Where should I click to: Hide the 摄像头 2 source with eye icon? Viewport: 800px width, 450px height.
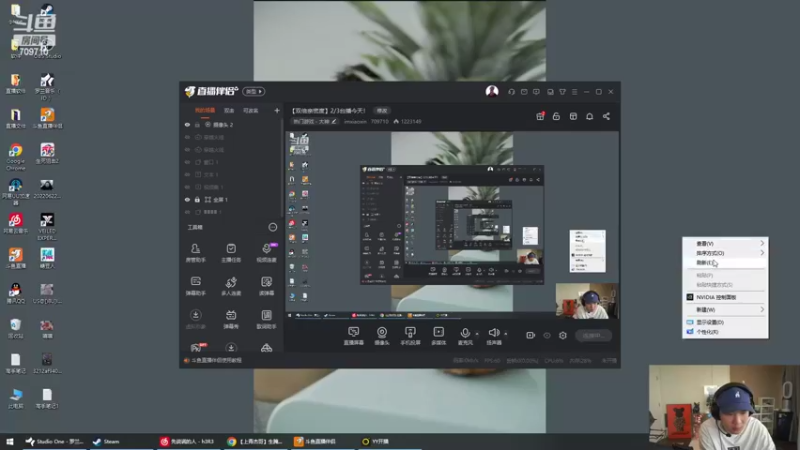(187, 124)
